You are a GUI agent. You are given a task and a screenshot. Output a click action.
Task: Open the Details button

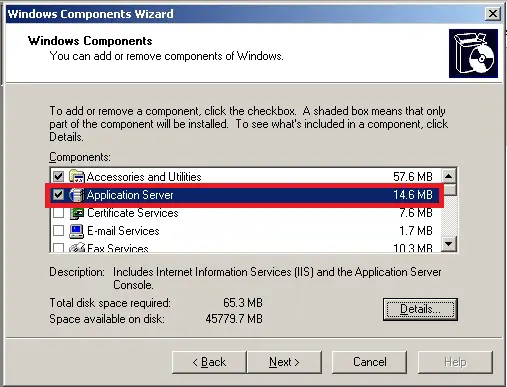[420, 309]
